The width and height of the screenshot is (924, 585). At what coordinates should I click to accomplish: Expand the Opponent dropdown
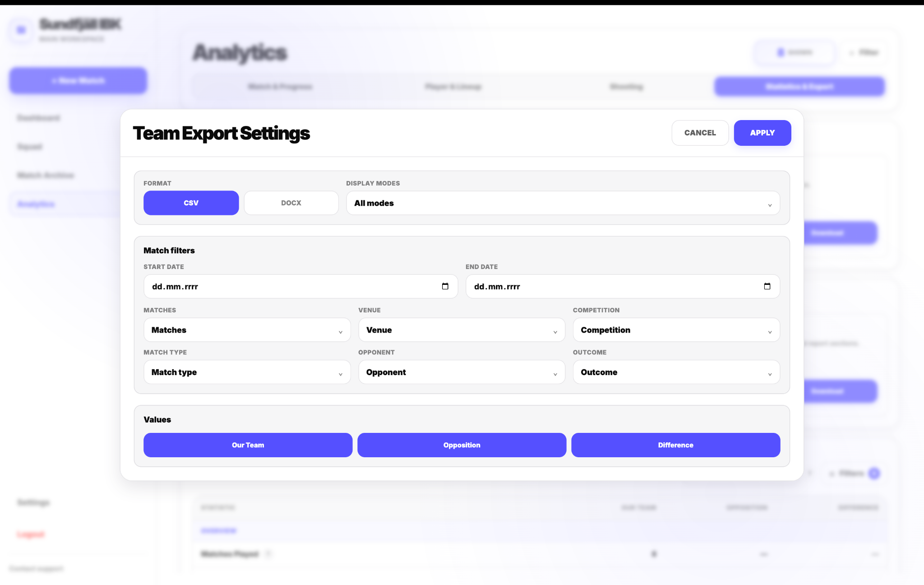coord(462,372)
